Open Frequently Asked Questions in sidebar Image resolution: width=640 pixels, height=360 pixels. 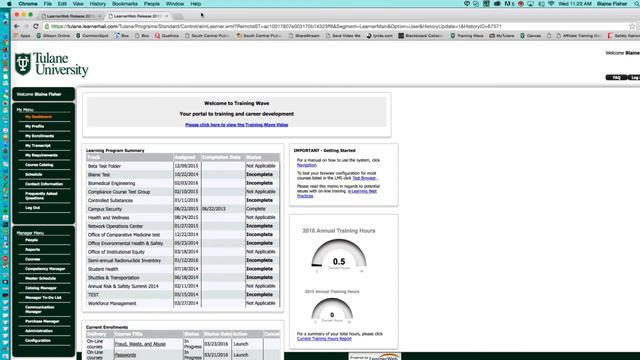[41, 196]
